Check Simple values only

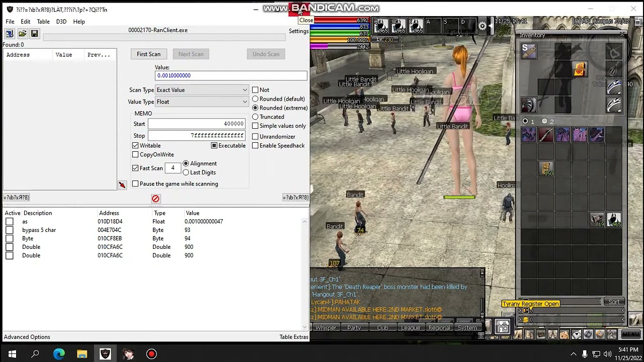pos(255,126)
